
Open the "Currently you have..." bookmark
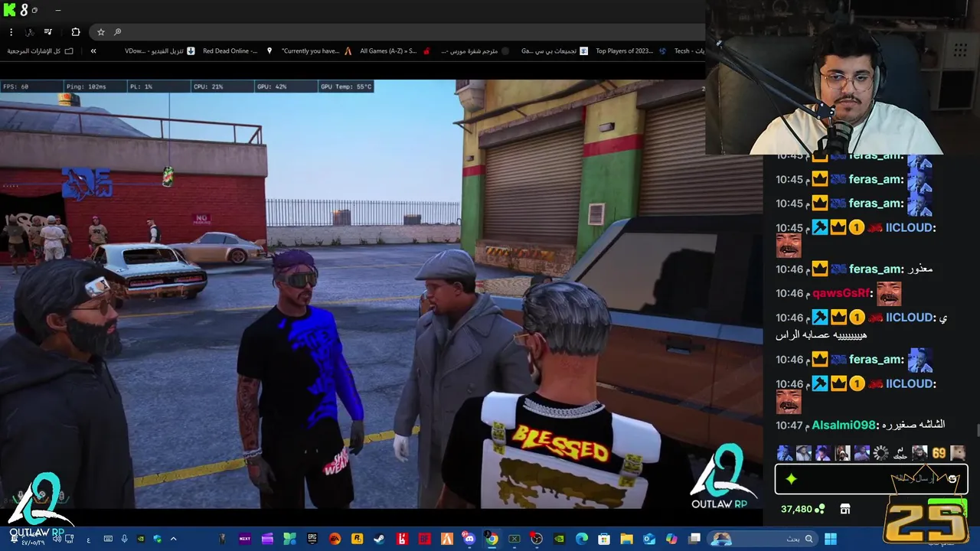[316, 51]
